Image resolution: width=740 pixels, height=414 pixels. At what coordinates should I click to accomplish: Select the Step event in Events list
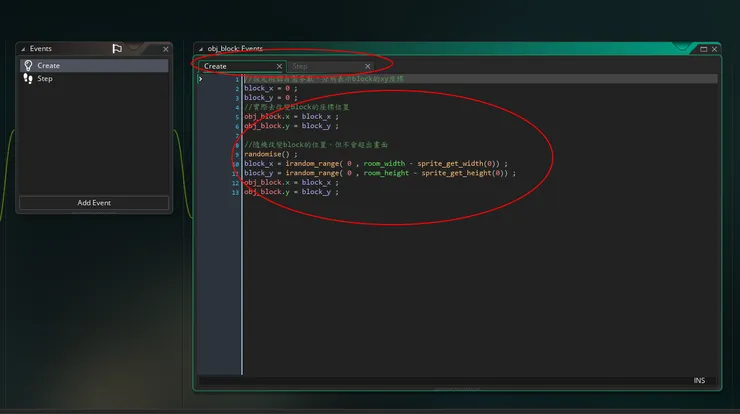point(94,79)
